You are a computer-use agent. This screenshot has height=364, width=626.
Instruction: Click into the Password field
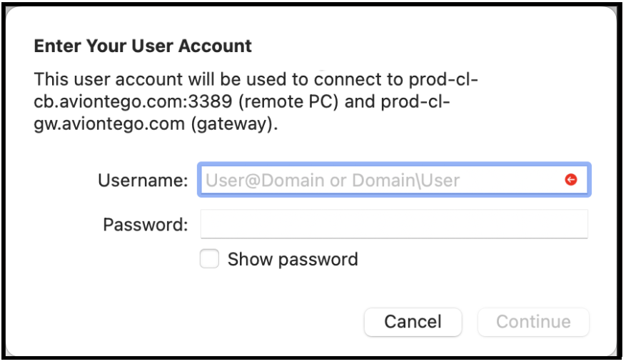click(393, 224)
